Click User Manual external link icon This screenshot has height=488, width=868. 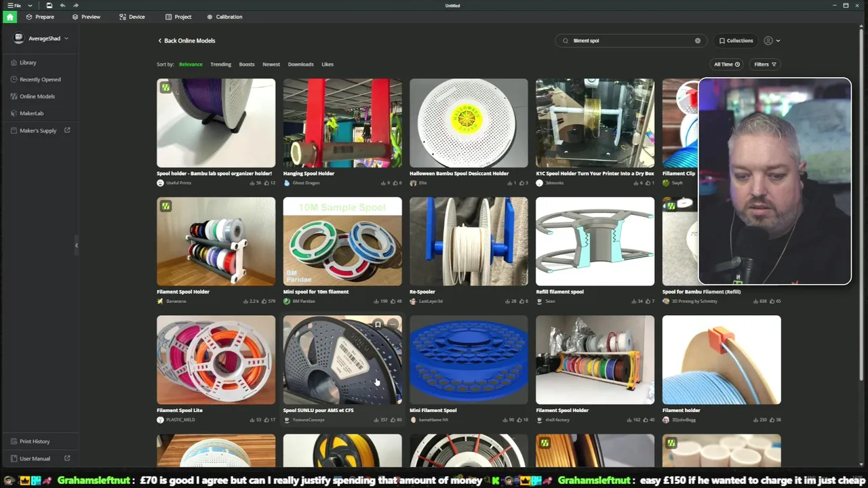(x=67, y=458)
